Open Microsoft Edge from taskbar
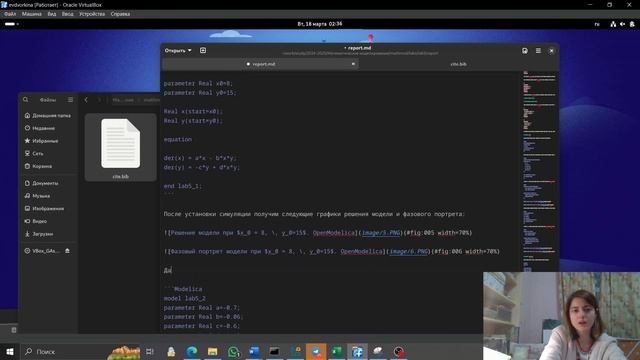 pos(192,351)
